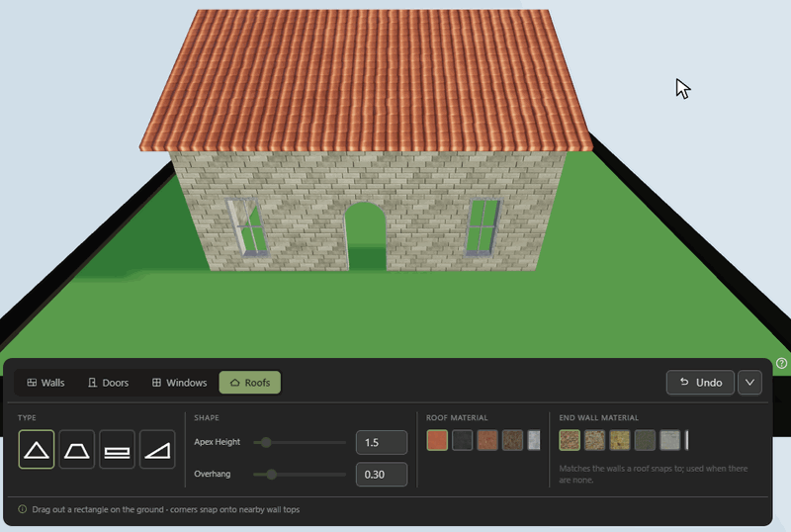791x532 pixels.
Task: Choose the dark olive end wall material swatch
Action: 646,440
